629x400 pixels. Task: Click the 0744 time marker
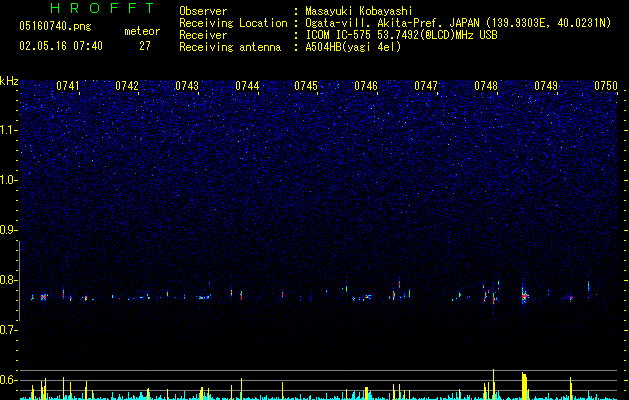tap(247, 86)
